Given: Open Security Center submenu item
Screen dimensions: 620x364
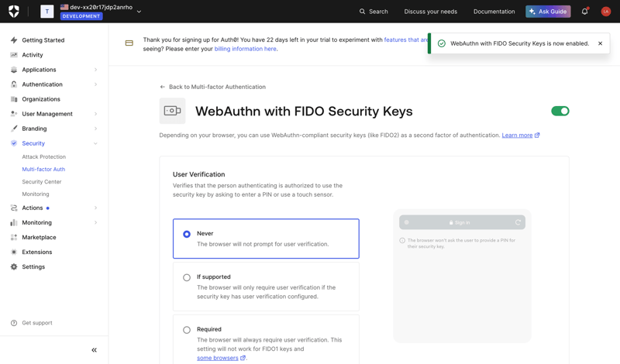Looking at the screenshot, I should (x=42, y=182).
